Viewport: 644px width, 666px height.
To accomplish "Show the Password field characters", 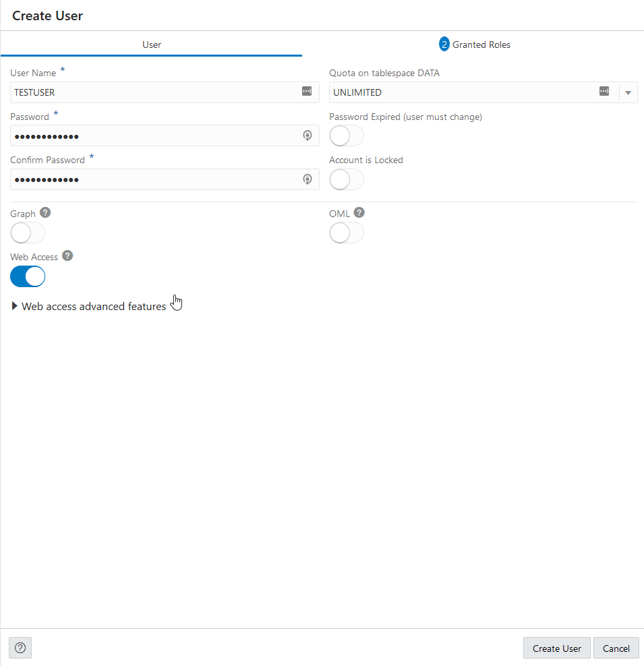I will tap(308, 135).
